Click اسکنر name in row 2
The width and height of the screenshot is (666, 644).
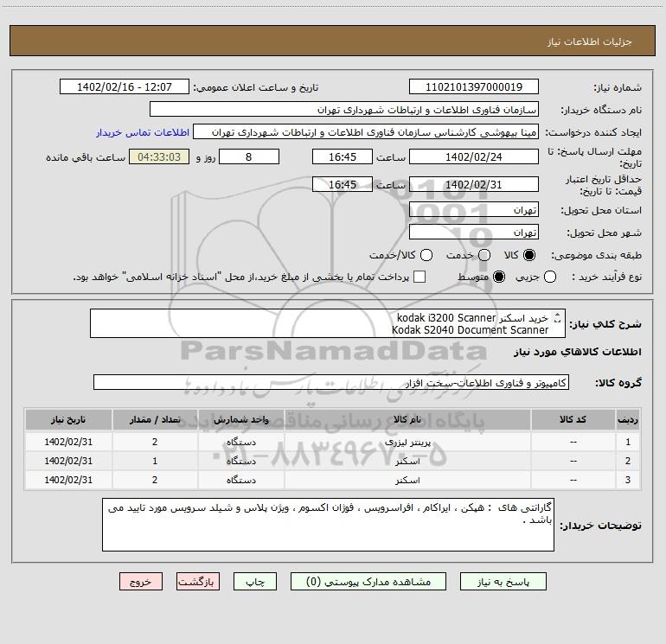407,461
